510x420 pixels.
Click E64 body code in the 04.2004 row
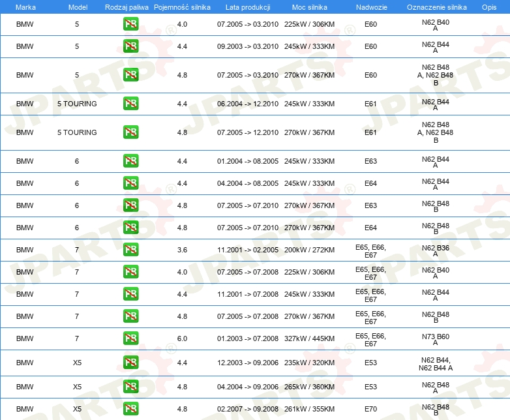coord(370,183)
